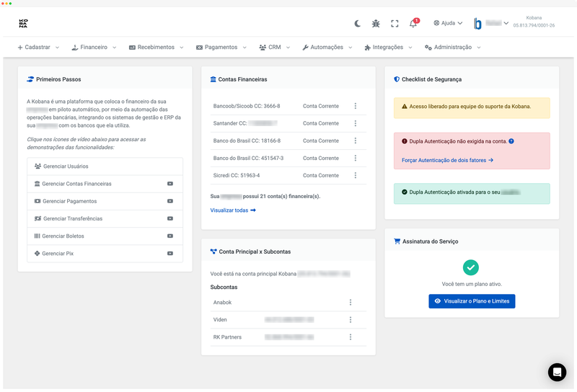The height and width of the screenshot is (392, 577).
Task: Open the Integrações menu
Action: (389, 47)
